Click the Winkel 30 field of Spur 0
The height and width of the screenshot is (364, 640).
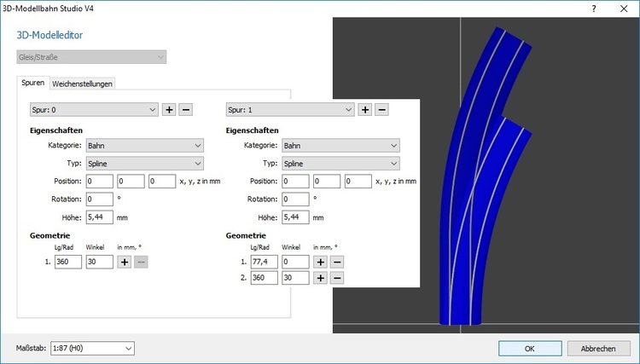coord(100,262)
